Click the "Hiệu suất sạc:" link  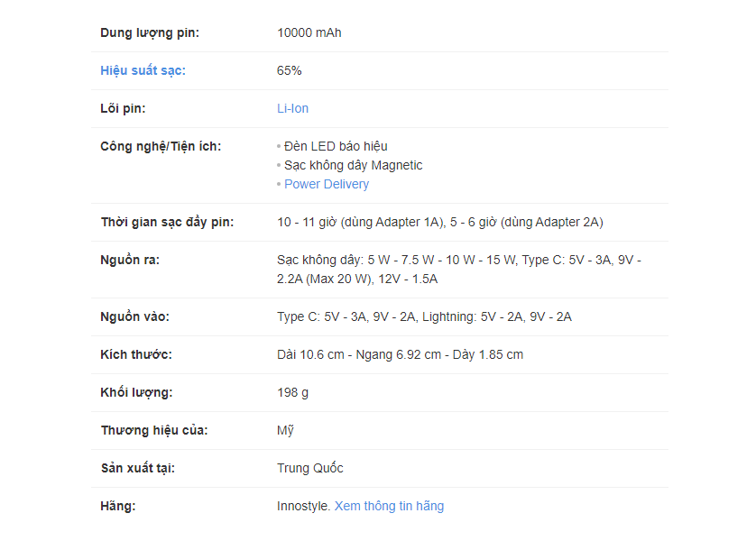click(x=143, y=70)
